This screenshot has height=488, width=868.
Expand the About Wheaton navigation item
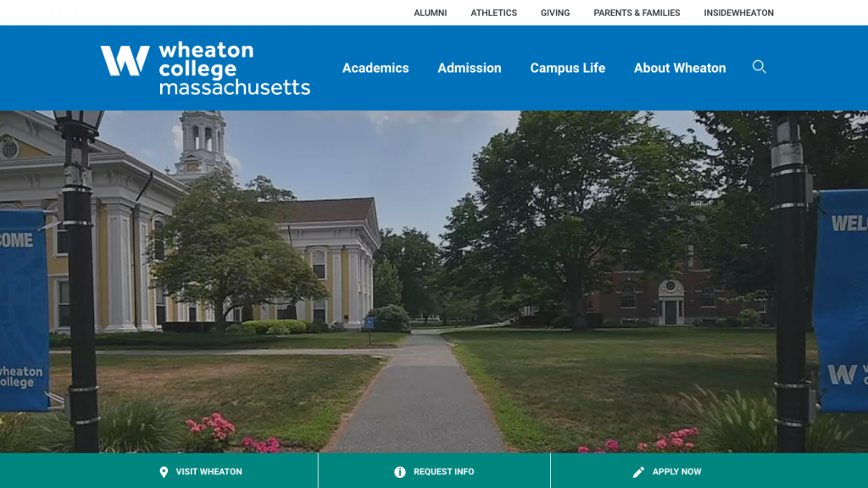point(680,68)
